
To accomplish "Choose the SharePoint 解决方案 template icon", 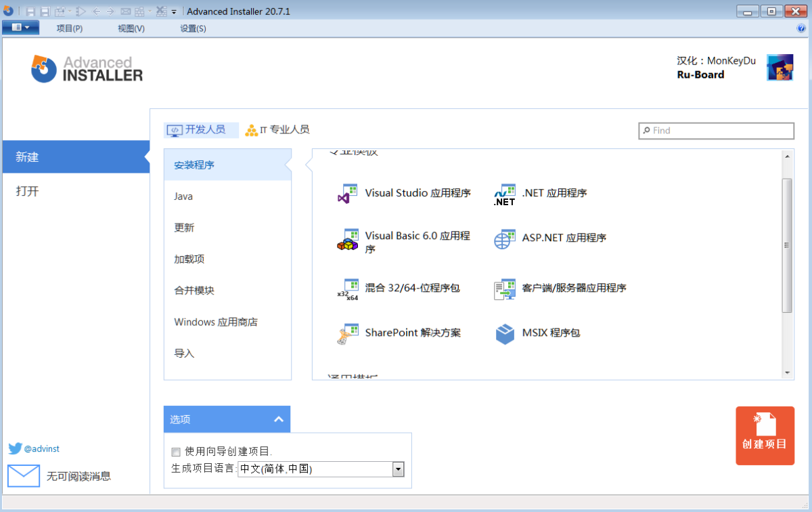I will [347, 333].
